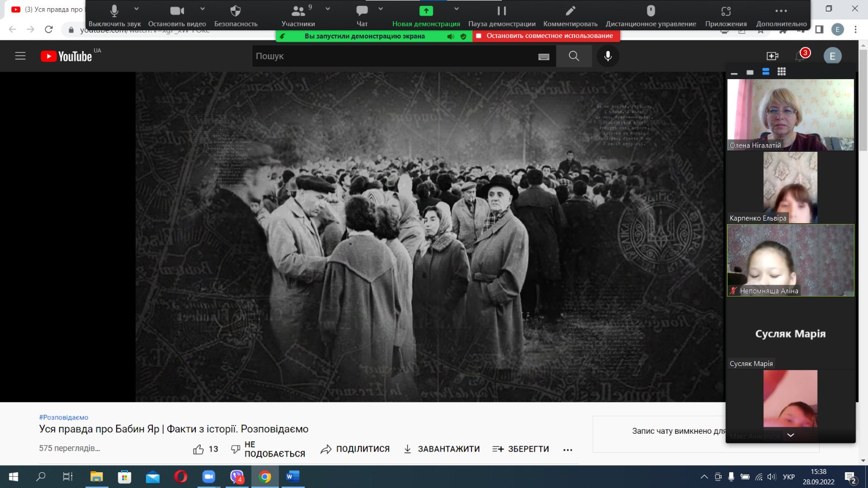The height and width of the screenshot is (488, 868).
Task: Expand chat options arrow
Action: 380,9
